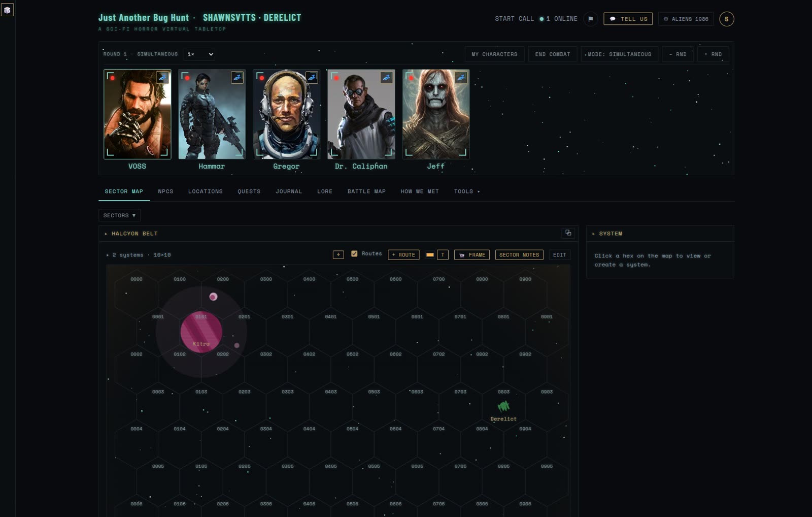Open the Battle Map tab
The width and height of the screenshot is (812, 517).
tap(366, 191)
